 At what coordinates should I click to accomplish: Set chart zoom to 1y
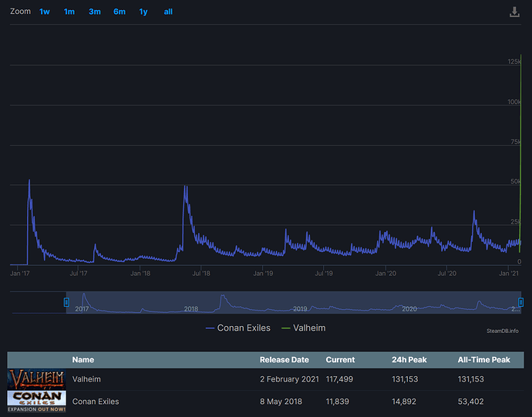pos(143,12)
